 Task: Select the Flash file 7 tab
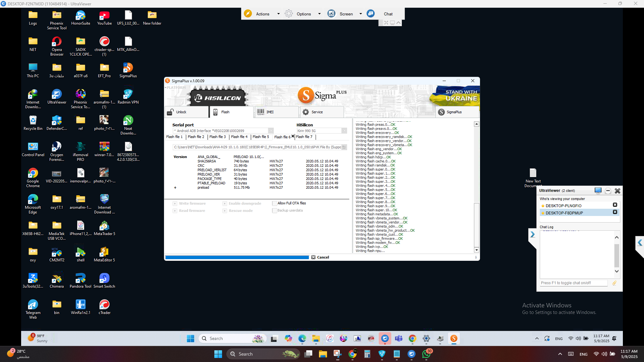tap(304, 137)
